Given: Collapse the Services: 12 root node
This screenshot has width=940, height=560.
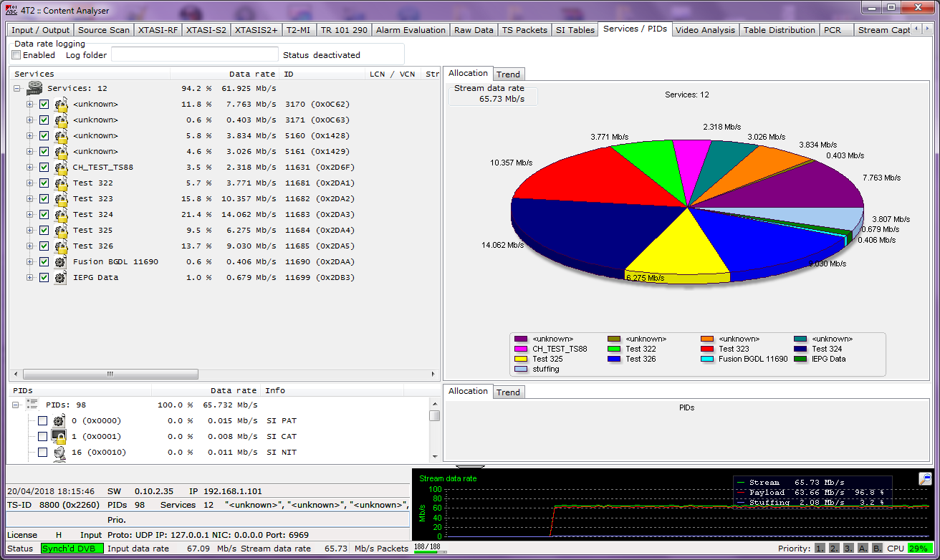Looking at the screenshot, I should (x=17, y=89).
